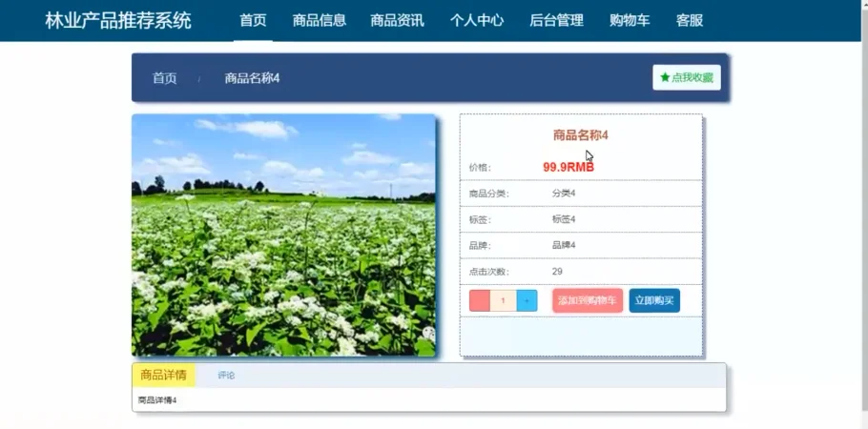
Task: Decrease quantity with the red minus button
Action: tap(480, 300)
